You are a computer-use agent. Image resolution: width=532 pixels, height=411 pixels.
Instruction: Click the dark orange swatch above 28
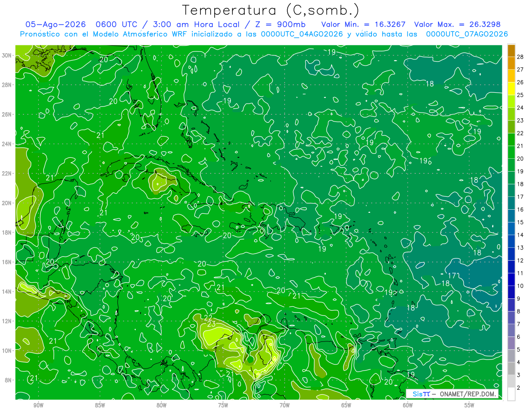tap(511, 51)
